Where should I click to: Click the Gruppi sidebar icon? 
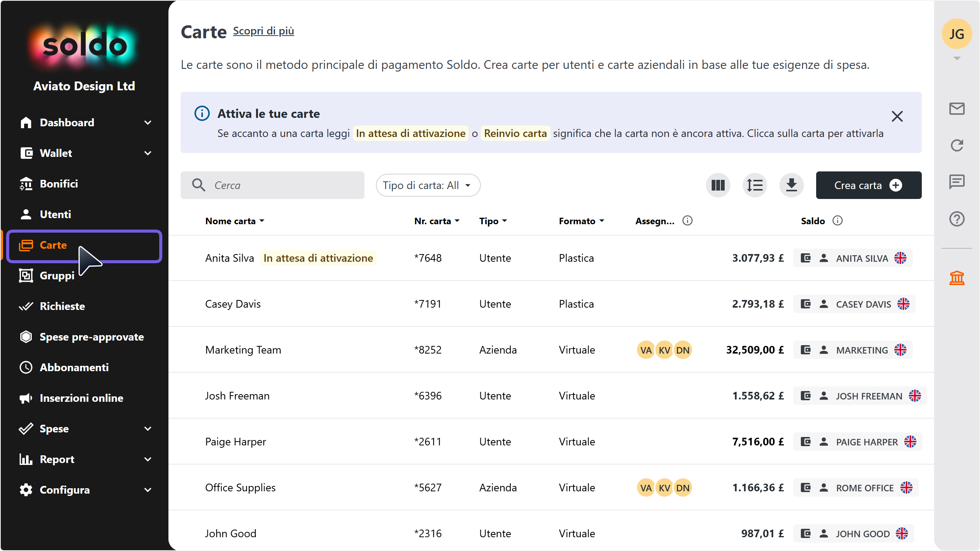(26, 275)
